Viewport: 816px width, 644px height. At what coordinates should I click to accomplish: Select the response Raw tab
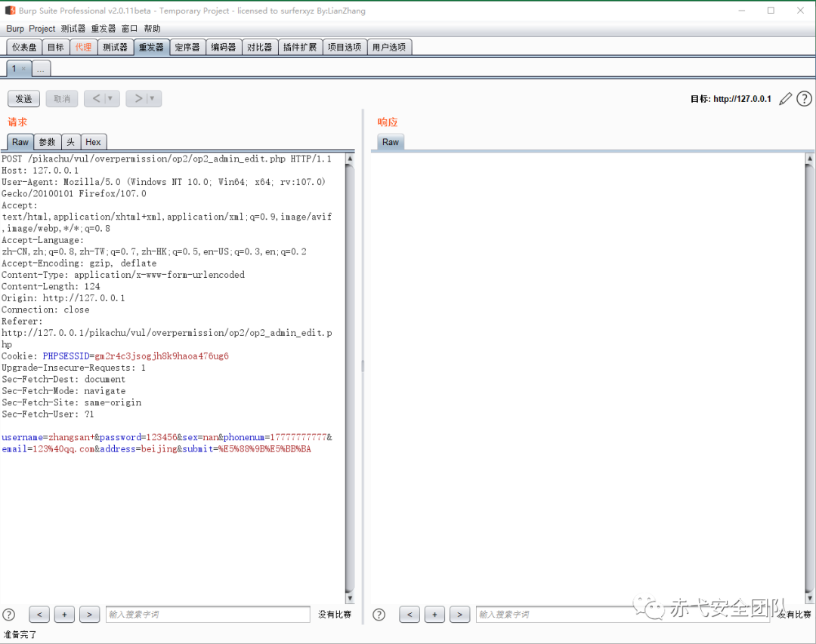click(391, 142)
